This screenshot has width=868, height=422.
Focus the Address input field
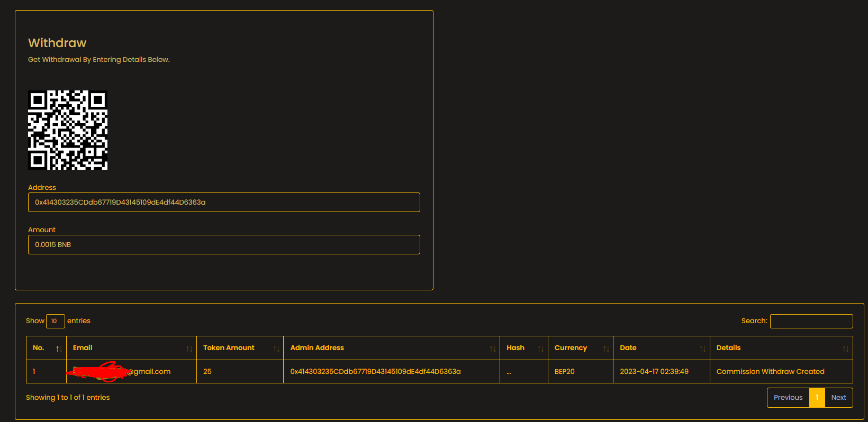(x=224, y=202)
